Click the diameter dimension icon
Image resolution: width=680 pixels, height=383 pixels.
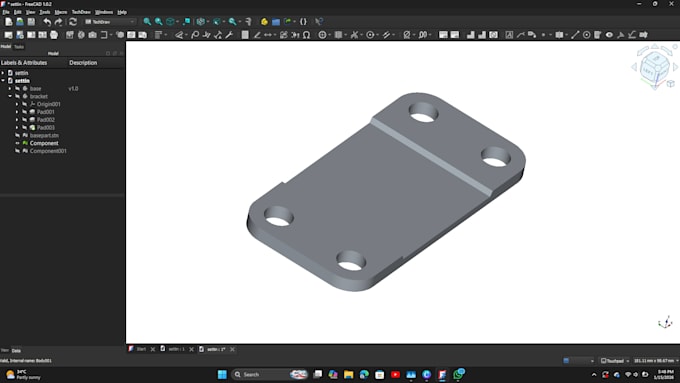tap(407, 35)
